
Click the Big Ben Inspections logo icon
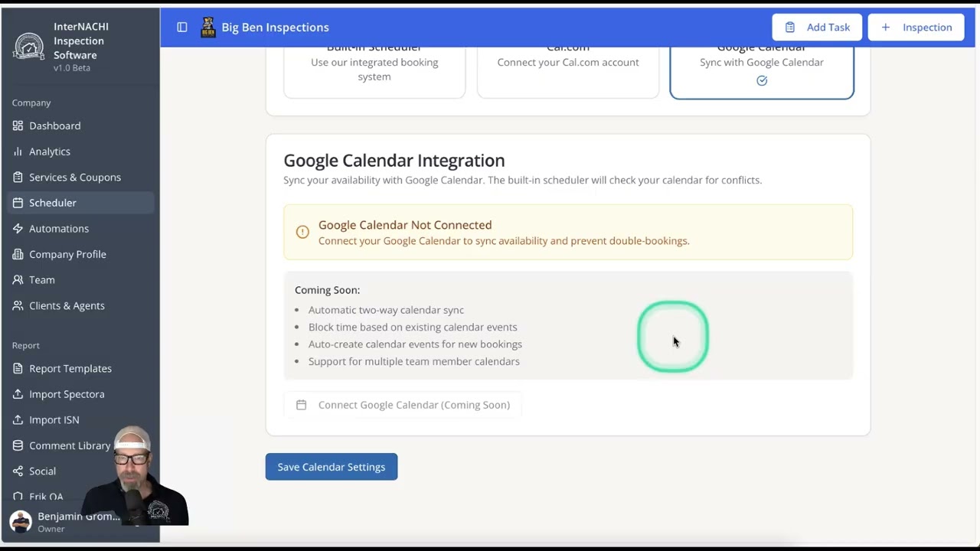[207, 28]
